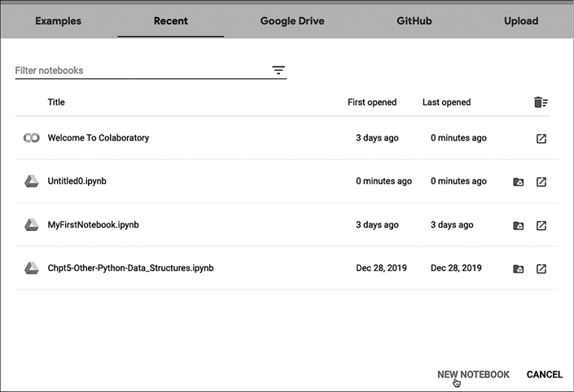Select the Recent tab
The height and width of the screenshot is (392, 574).
tap(171, 21)
